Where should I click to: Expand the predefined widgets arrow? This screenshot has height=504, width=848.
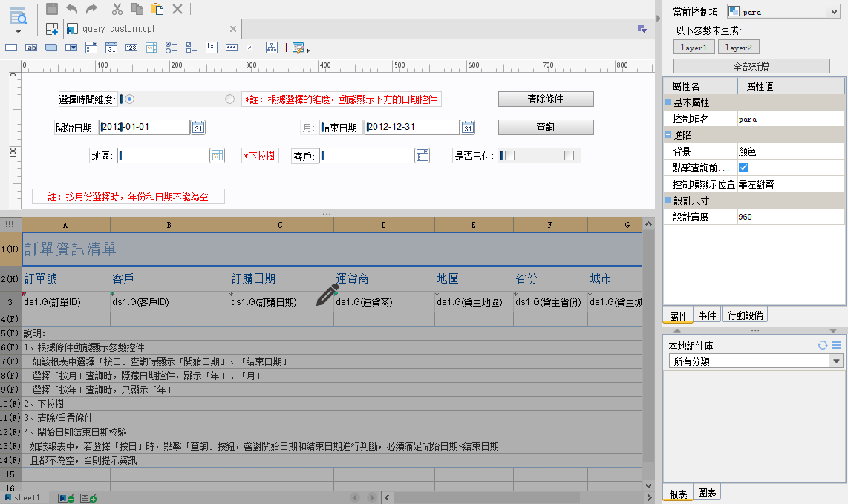[x=307, y=50]
